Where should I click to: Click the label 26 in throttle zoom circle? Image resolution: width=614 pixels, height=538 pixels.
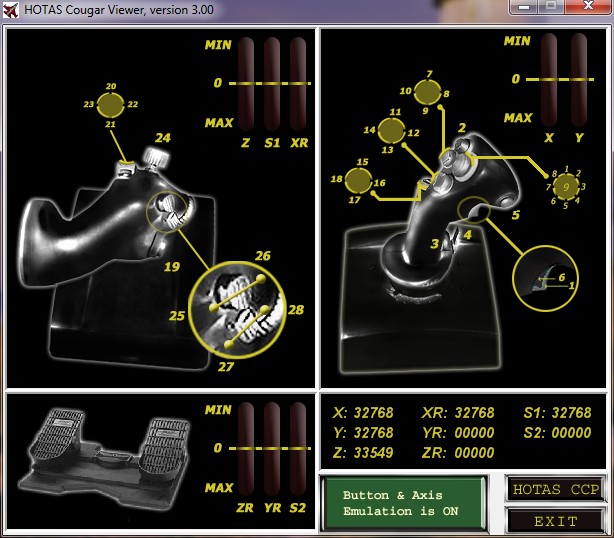click(263, 256)
